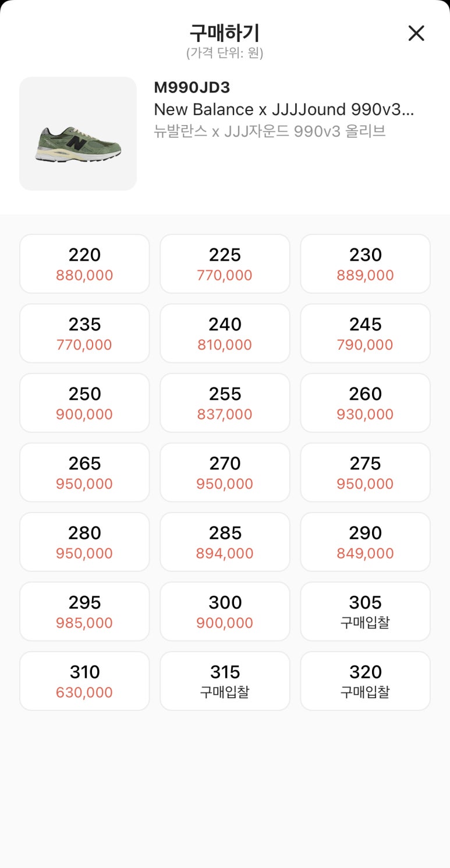The height and width of the screenshot is (868, 450).
Task: Select size 220 priced 880,000
Action: tap(84, 264)
